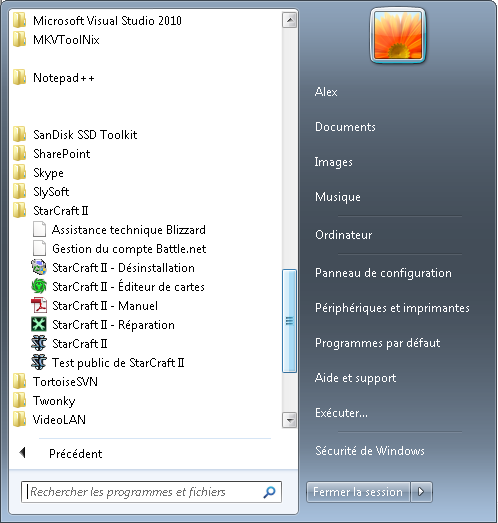Launch StarCraft II game shortcut icon
498x523 pixels.
[x=39, y=344]
